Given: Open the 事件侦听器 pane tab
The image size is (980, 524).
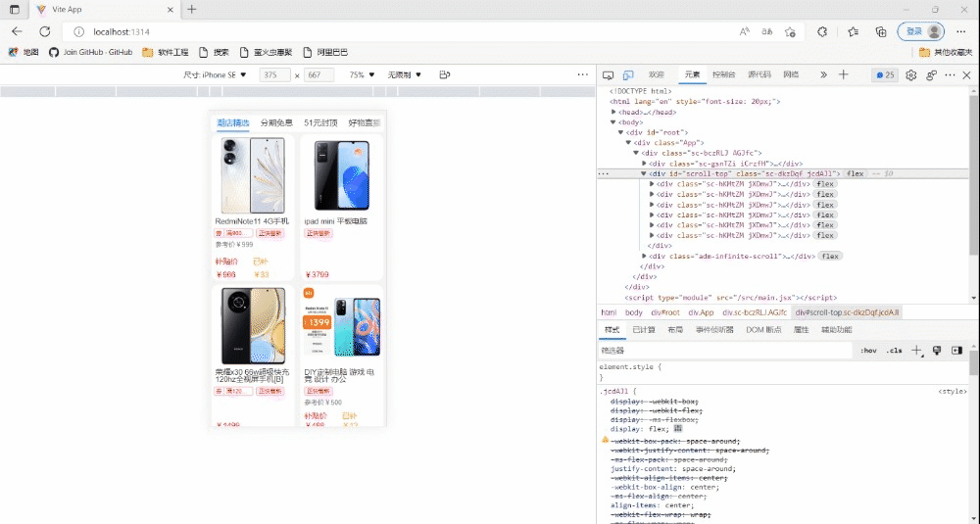Looking at the screenshot, I should [714, 330].
